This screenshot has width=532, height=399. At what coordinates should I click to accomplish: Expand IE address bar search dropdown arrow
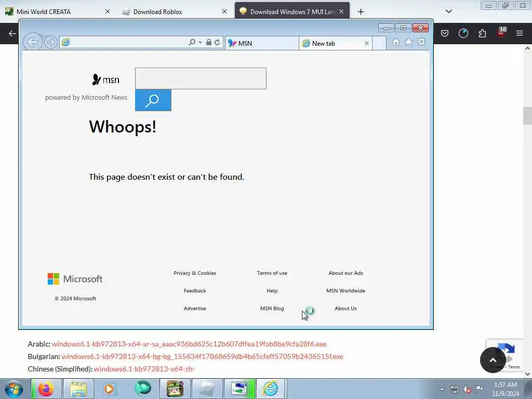coord(200,43)
